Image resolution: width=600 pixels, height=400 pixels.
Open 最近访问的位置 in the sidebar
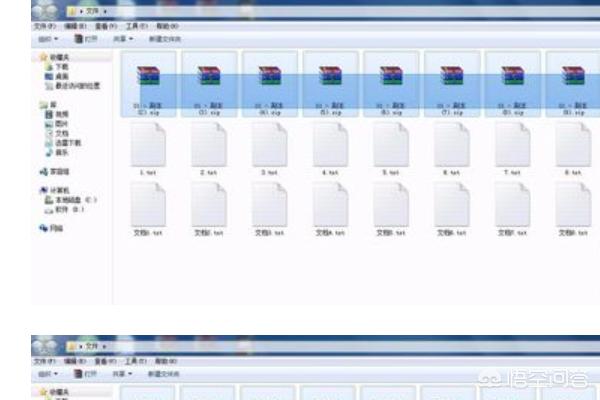(73, 86)
